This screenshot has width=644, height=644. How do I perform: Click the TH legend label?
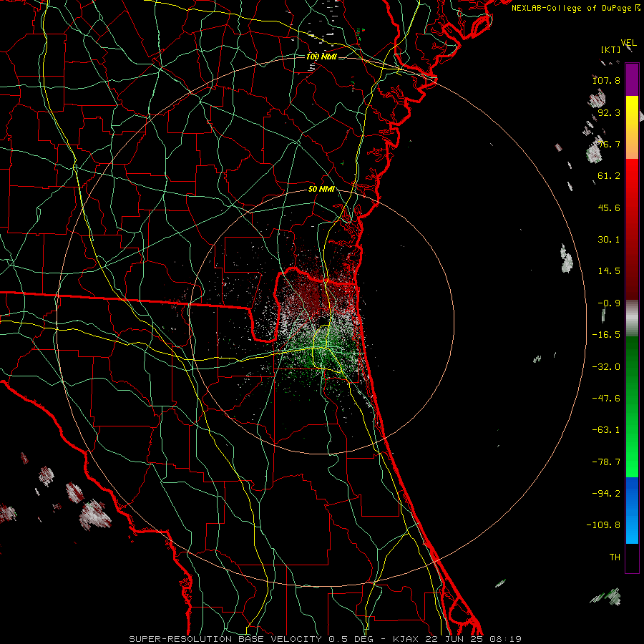[615, 557]
